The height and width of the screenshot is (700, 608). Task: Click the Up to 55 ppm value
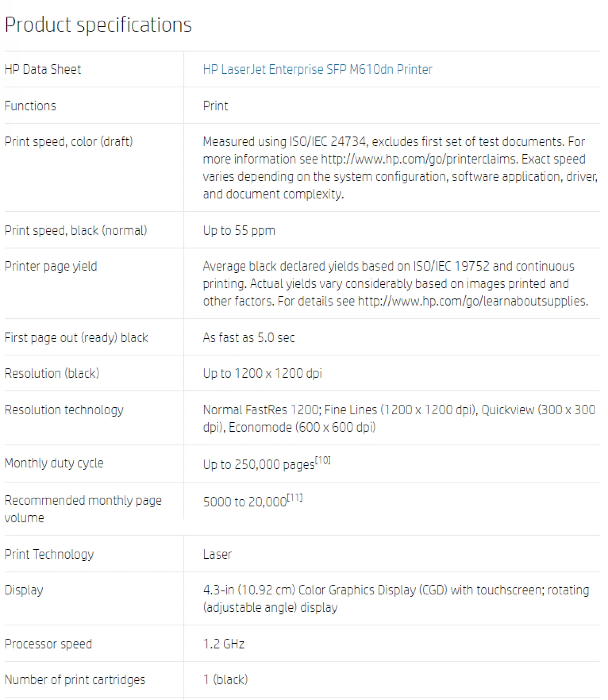coord(239,231)
